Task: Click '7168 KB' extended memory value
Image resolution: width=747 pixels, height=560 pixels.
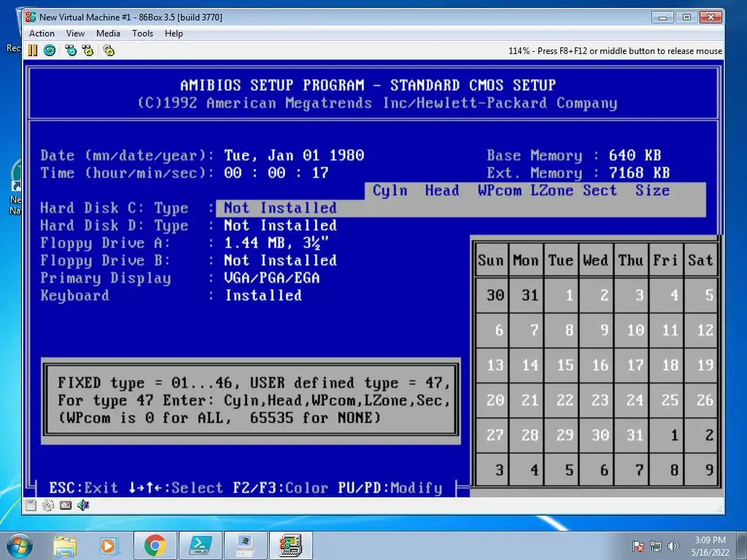Action: point(639,173)
